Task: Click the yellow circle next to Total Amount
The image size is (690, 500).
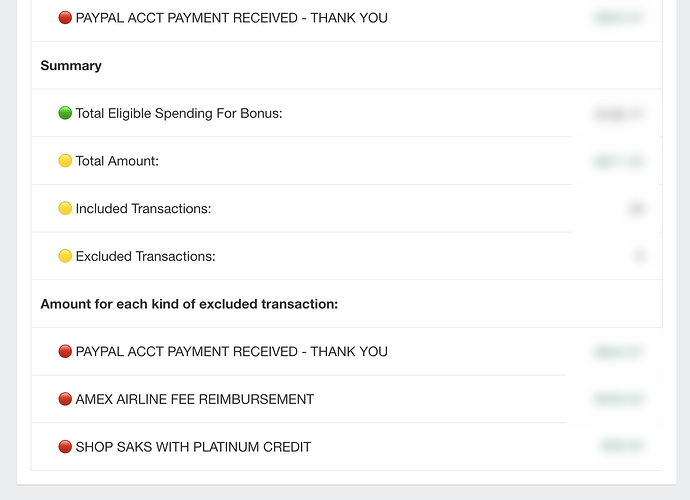Action: pos(65,161)
